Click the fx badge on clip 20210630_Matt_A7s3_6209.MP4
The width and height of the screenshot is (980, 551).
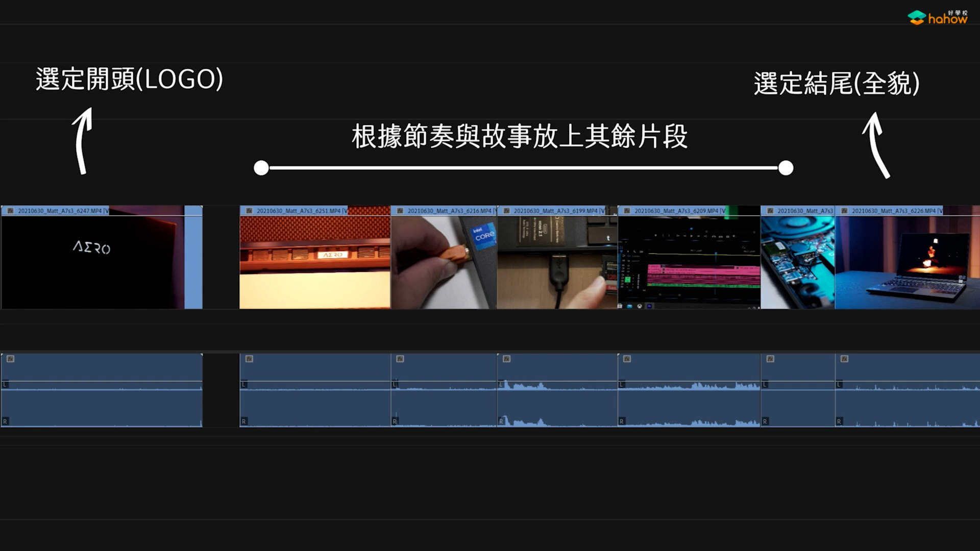(626, 209)
